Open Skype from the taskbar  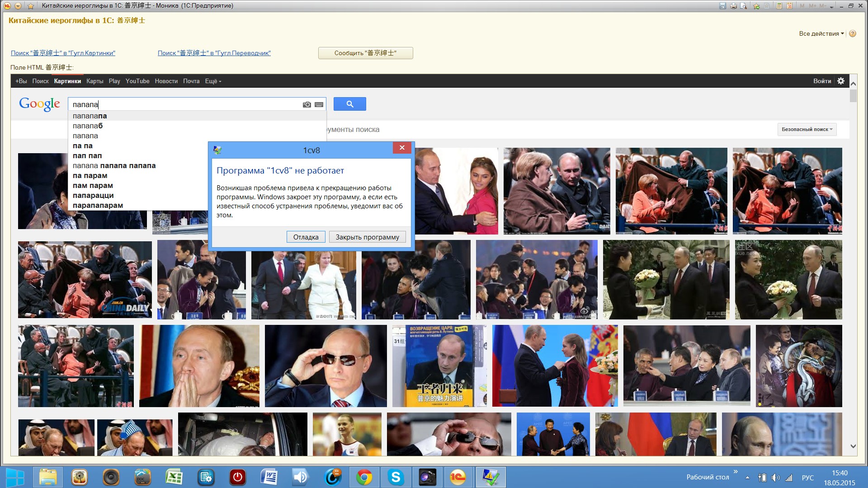[x=396, y=477]
